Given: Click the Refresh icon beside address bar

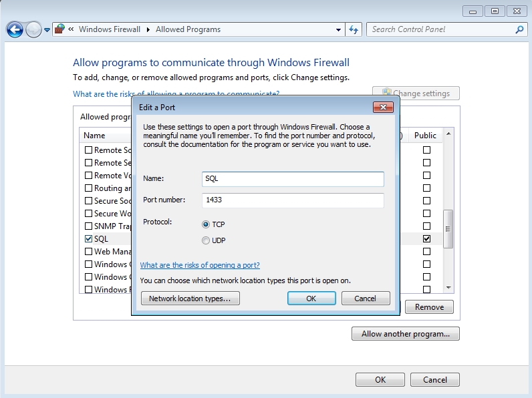Looking at the screenshot, I should coord(354,29).
